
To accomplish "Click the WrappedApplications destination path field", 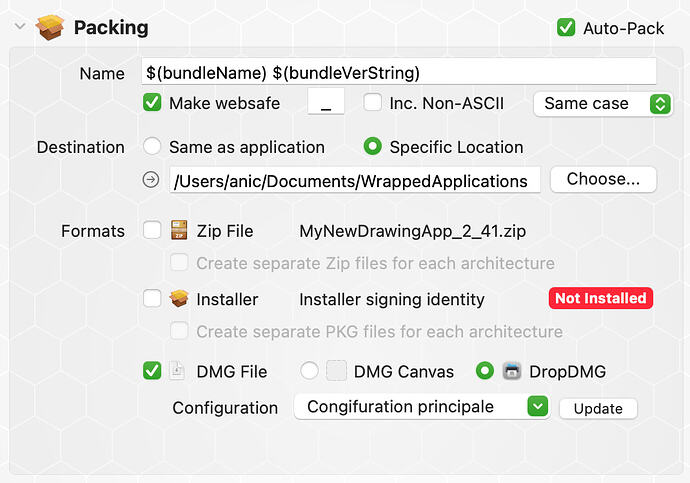I will (355, 180).
